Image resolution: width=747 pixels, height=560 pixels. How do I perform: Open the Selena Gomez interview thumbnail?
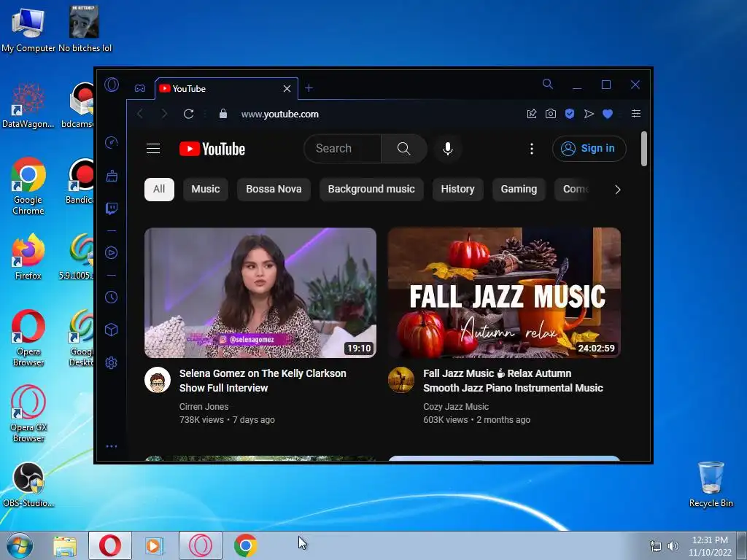[260, 292]
